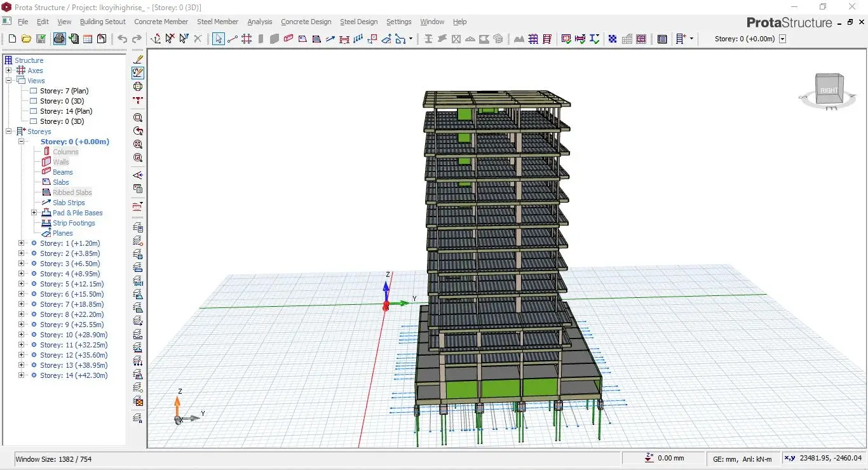
Task: Expand the Pad & Pile Bases node
Action: (34, 213)
